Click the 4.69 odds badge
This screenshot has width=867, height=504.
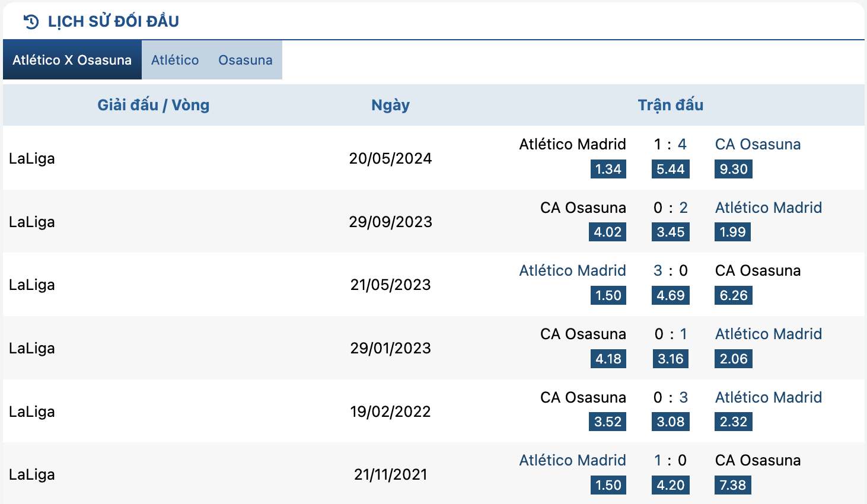[671, 295]
